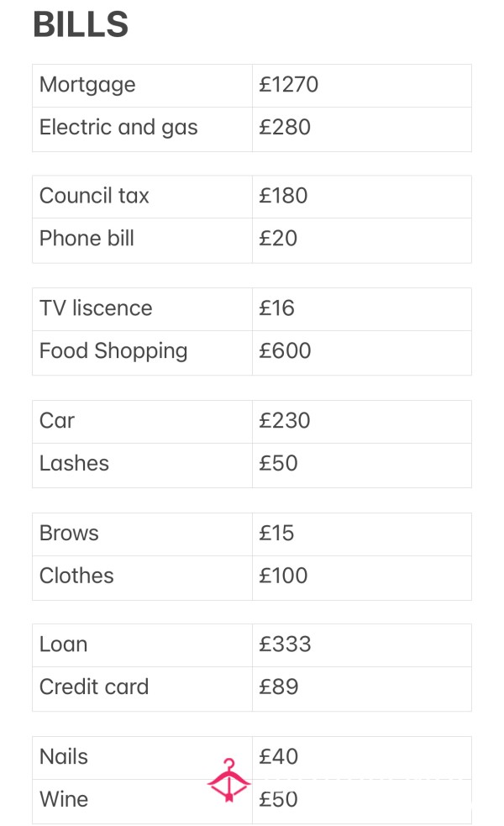The height and width of the screenshot is (826, 504).
Task: Select the £1270 mortgage amount
Action: coord(288,84)
